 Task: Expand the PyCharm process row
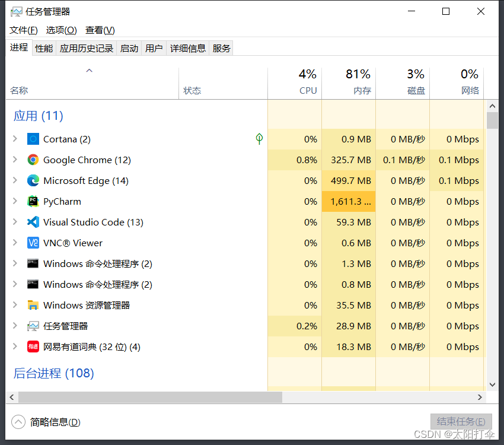tap(15, 201)
